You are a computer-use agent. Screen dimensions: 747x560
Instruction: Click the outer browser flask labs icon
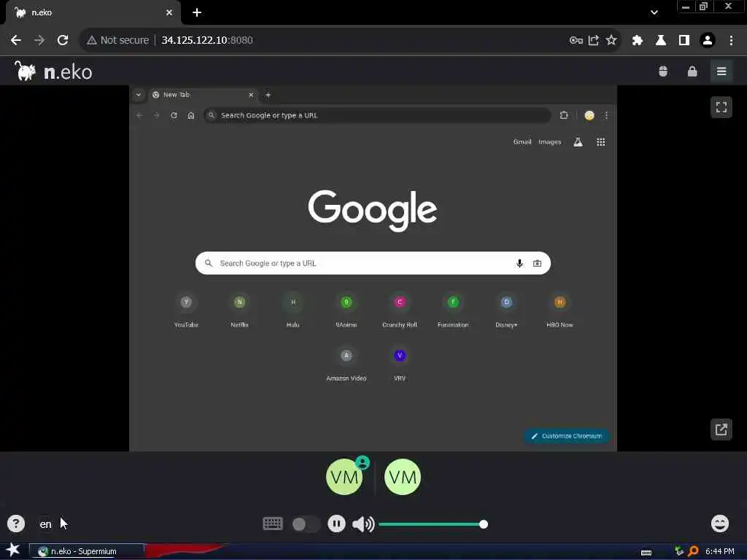click(x=661, y=40)
